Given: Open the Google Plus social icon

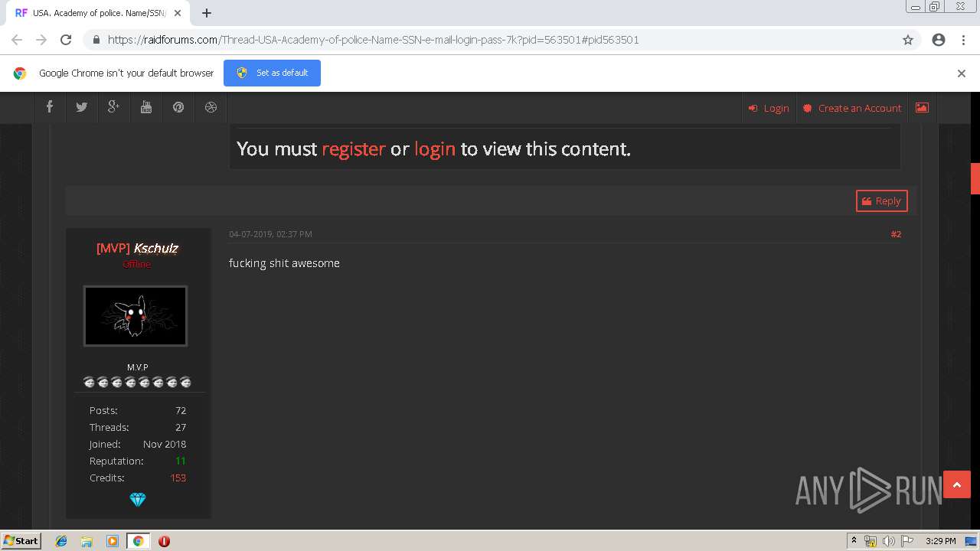Looking at the screenshot, I should coord(113,107).
